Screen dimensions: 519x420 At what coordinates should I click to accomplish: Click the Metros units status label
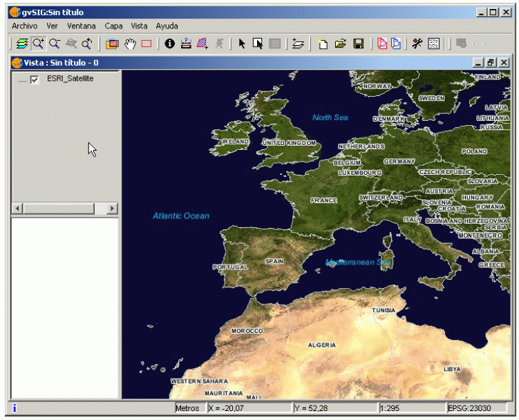(188, 408)
